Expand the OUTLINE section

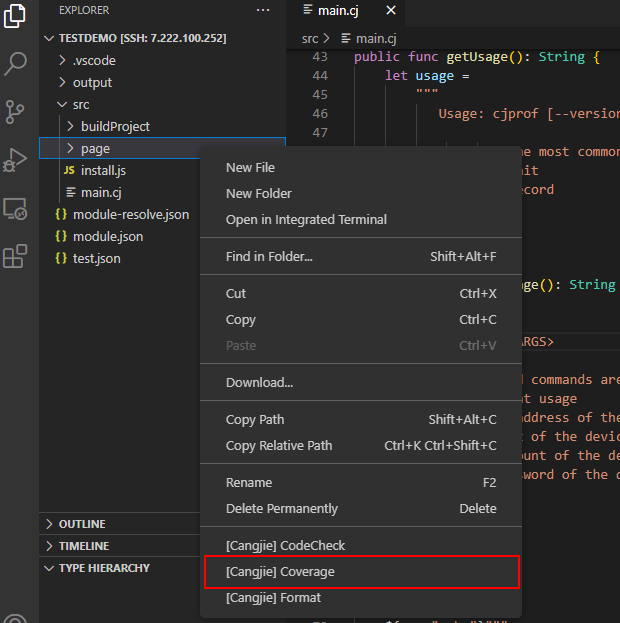(x=82, y=524)
